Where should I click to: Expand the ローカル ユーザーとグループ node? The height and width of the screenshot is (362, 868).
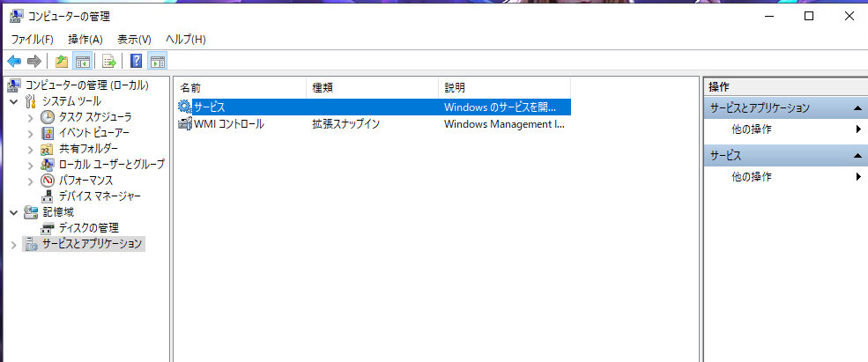point(31,165)
